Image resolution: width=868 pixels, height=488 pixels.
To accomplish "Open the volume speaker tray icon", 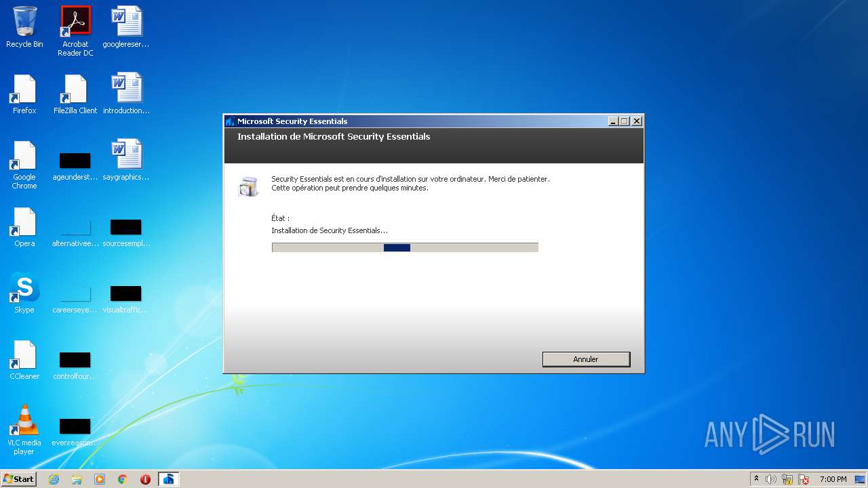I will [771, 479].
